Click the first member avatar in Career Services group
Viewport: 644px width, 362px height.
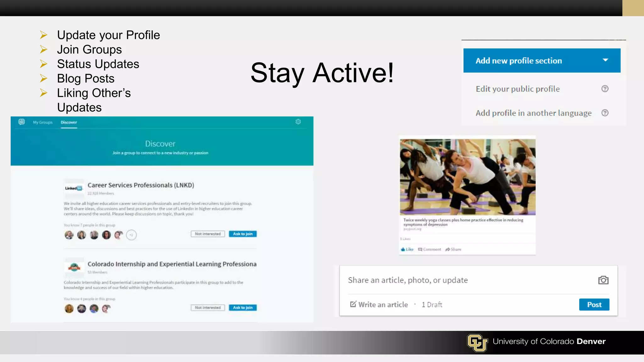coord(69,235)
